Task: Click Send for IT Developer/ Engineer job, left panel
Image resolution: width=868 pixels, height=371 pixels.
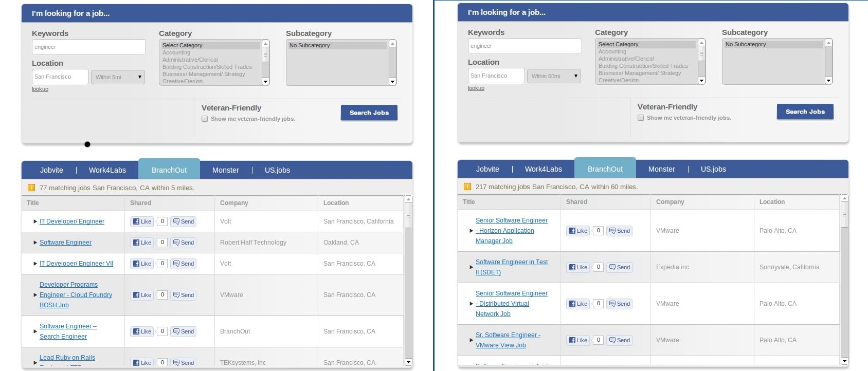Action: [x=184, y=221]
